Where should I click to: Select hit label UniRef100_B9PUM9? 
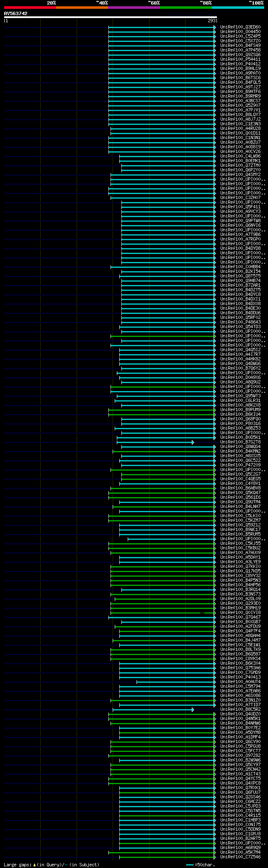240,410
